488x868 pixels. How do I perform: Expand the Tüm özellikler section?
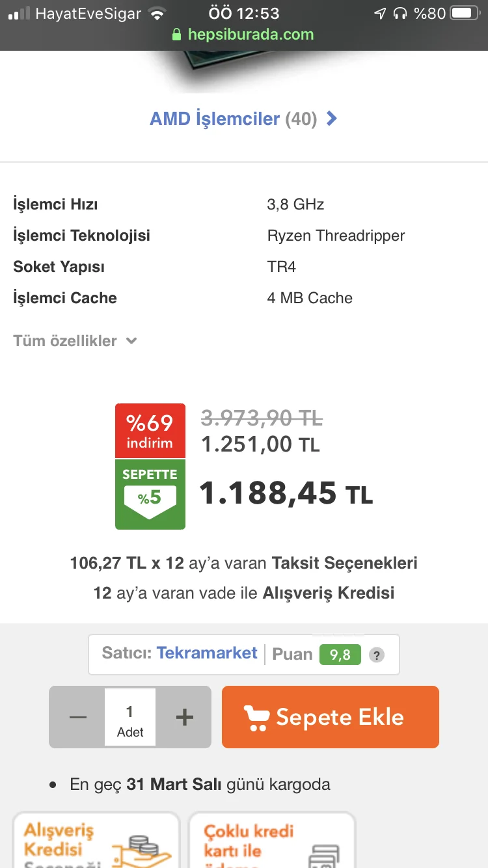[x=75, y=340]
